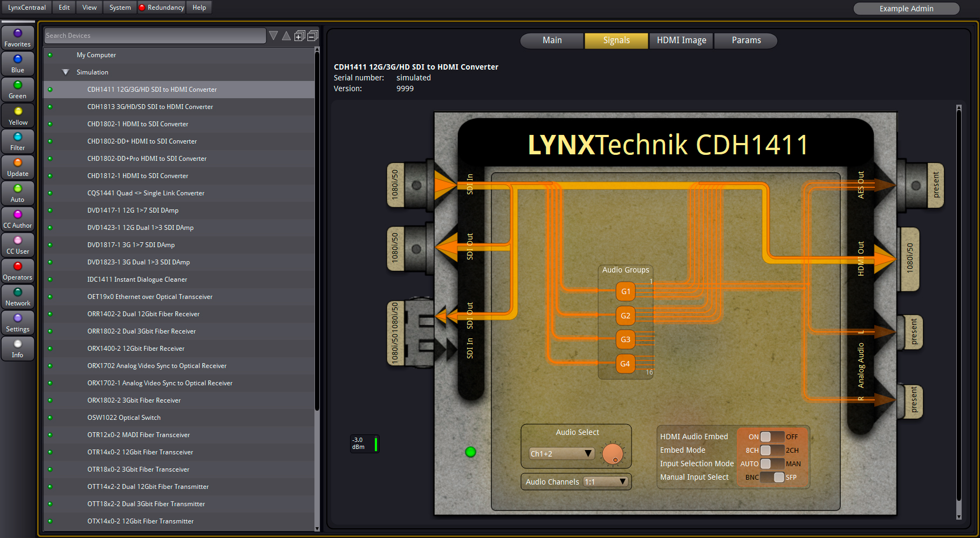Switch to the HDMI Image tab
Image resolution: width=980 pixels, height=538 pixels.
681,40
